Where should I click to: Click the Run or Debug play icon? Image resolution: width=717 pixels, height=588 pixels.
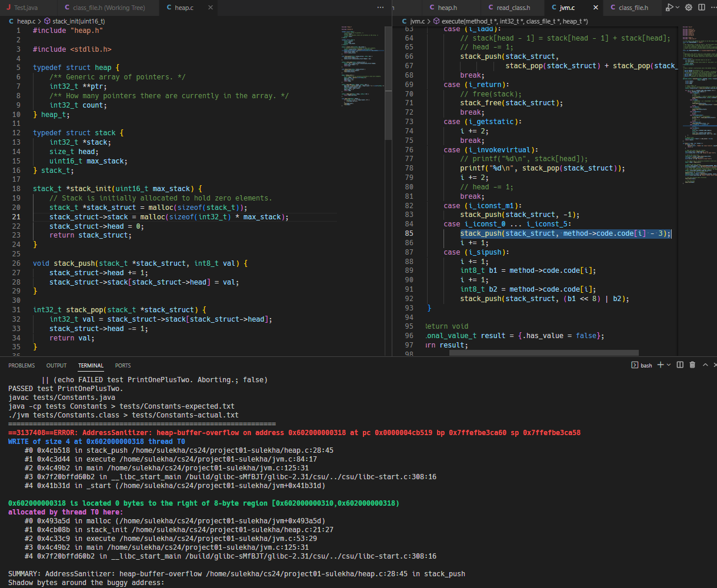click(669, 8)
